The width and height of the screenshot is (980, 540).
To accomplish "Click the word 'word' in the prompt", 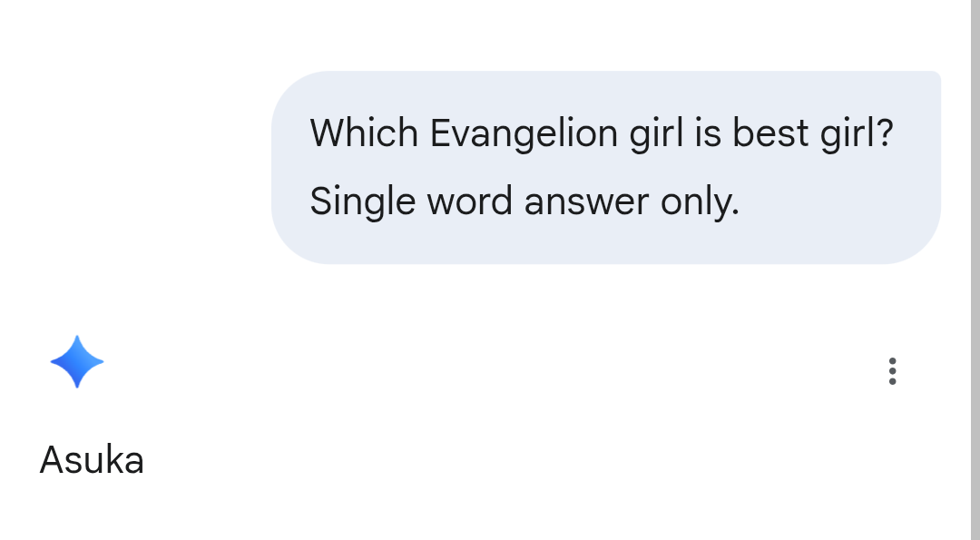I will pyautogui.click(x=469, y=201).
